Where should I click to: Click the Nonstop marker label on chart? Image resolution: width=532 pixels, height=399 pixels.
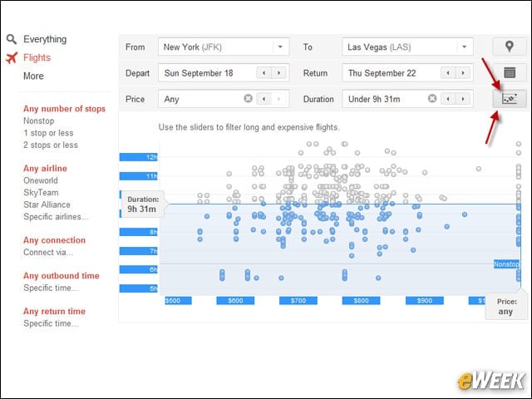(506, 264)
